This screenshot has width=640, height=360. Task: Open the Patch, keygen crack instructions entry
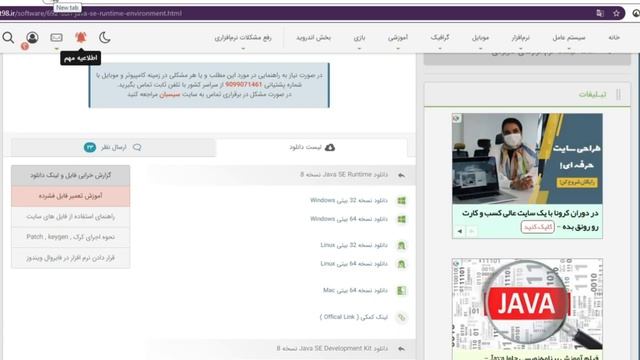click(x=71, y=237)
